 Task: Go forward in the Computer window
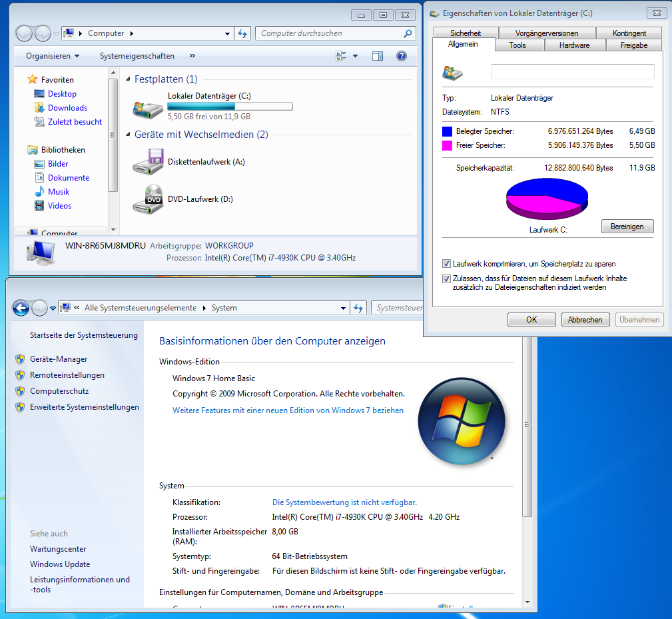tap(43, 33)
